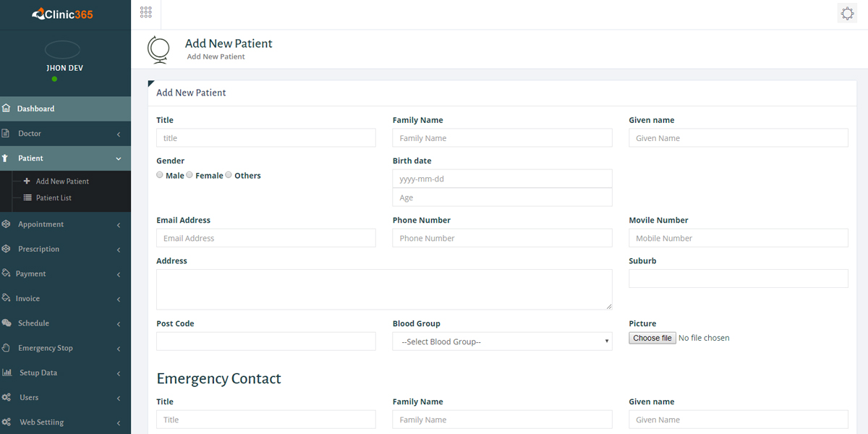Open the Invoice section via its sidebar icon

point(8,298)
